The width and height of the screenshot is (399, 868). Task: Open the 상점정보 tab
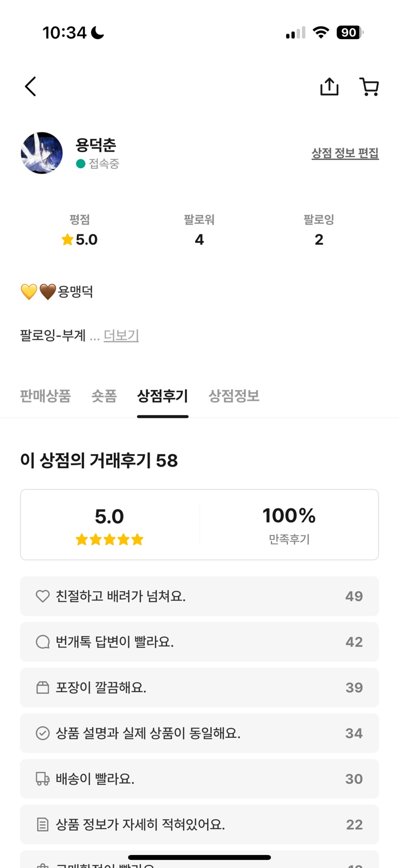click(234, 396)
